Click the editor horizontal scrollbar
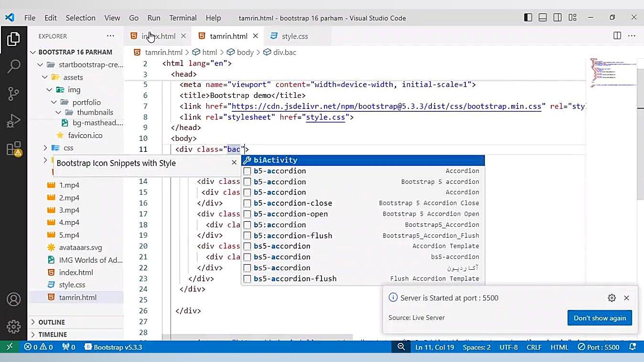This screenshot has height=362, width=644. coord(257,337)
